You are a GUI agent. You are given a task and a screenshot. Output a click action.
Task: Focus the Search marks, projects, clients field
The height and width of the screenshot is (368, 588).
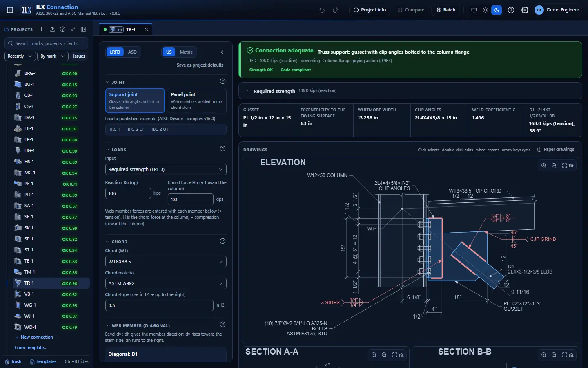[47, 43]
